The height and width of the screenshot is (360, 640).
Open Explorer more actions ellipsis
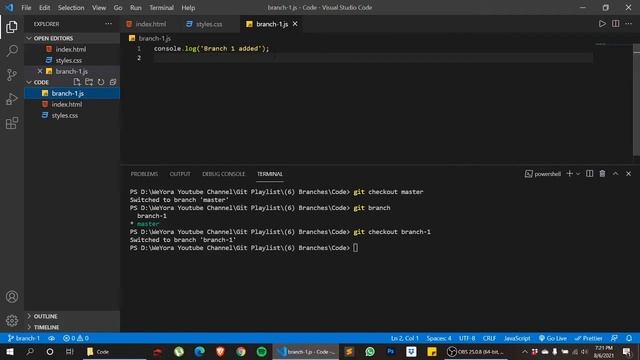(x=108, y=24)
